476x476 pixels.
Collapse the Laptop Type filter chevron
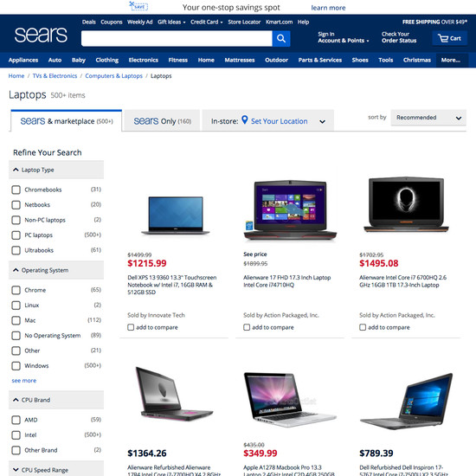pyautogui.click(x=16, y=170)
